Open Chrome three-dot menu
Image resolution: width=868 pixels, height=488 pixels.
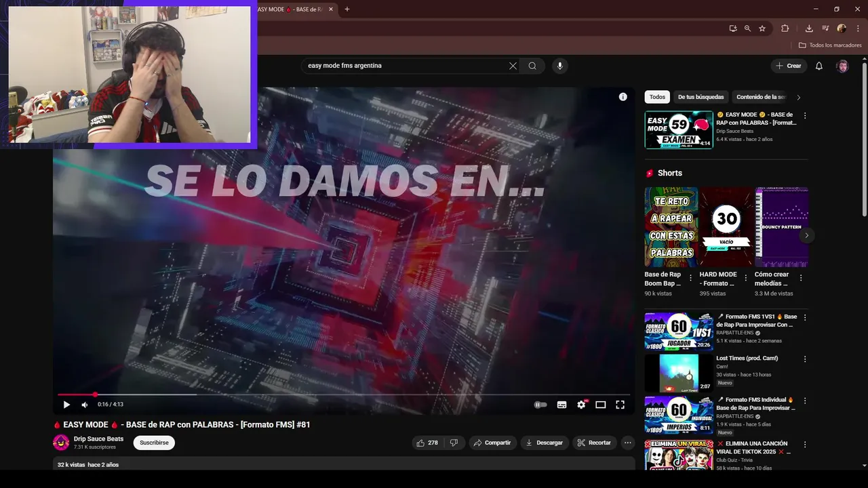(x=856, y=28)
